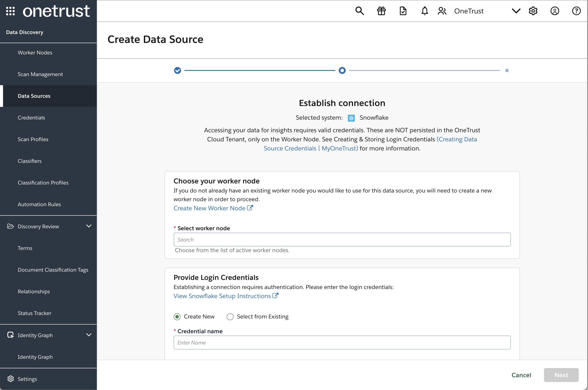
Task: Open notifications via the bell icon
Action: point(424,11)
